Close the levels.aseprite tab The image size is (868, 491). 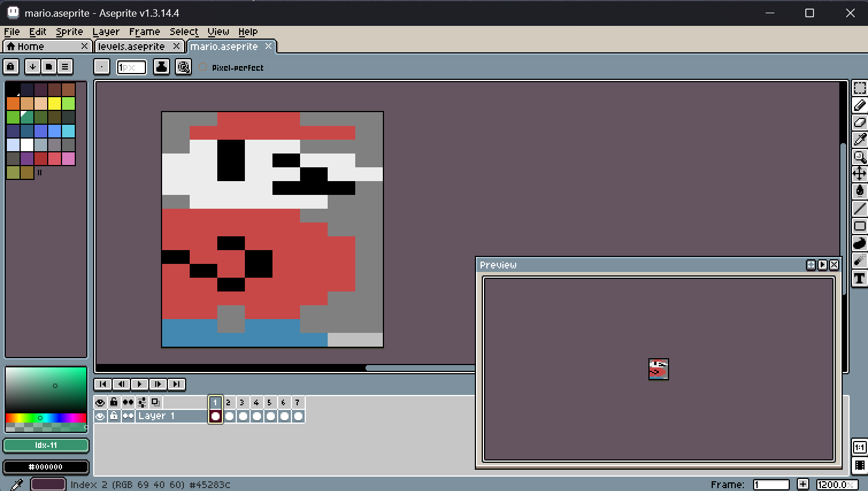coord(176,46)
